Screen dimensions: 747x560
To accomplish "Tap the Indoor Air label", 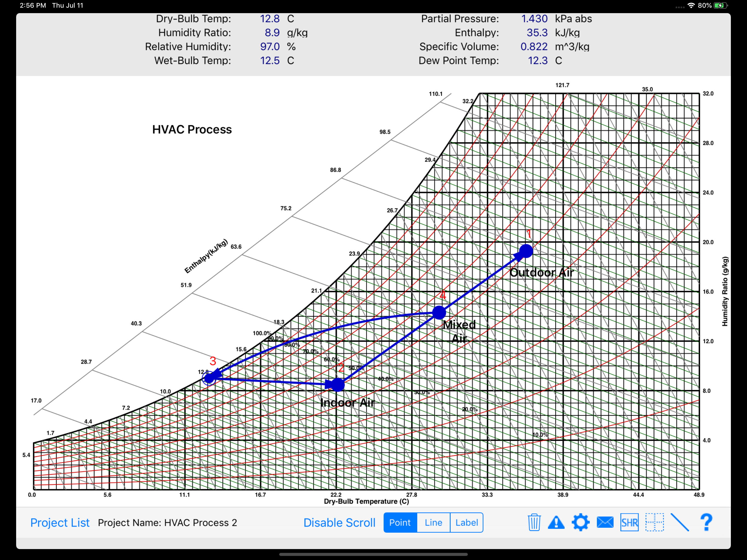I will click(x=348, y=402).
